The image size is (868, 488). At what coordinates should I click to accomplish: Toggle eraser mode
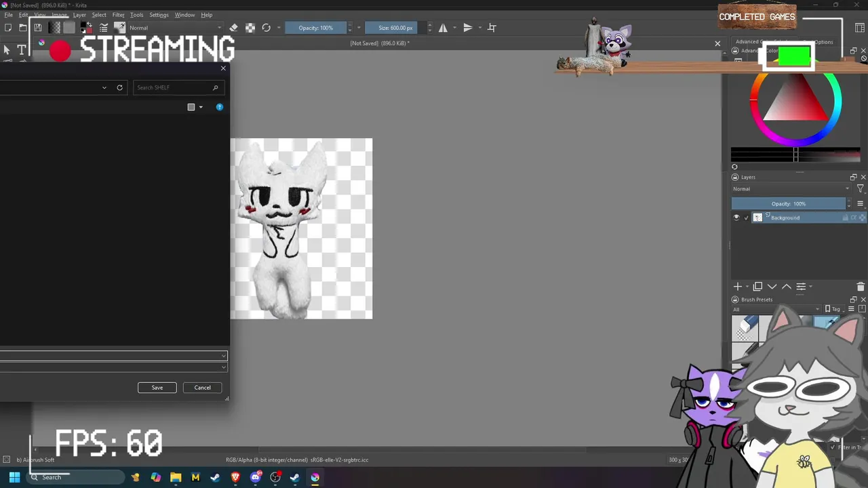tap(233, 28)
